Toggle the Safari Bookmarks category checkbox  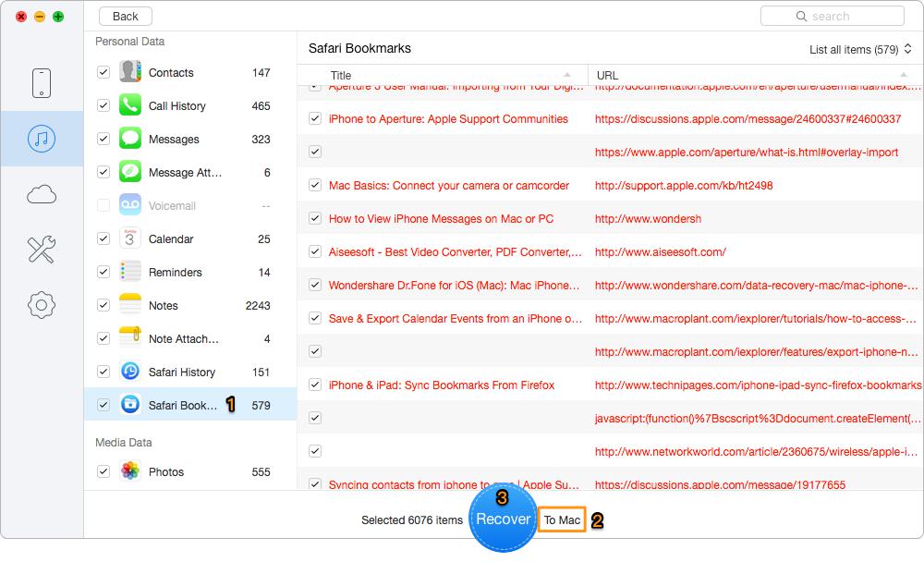[x=103, y=405]
